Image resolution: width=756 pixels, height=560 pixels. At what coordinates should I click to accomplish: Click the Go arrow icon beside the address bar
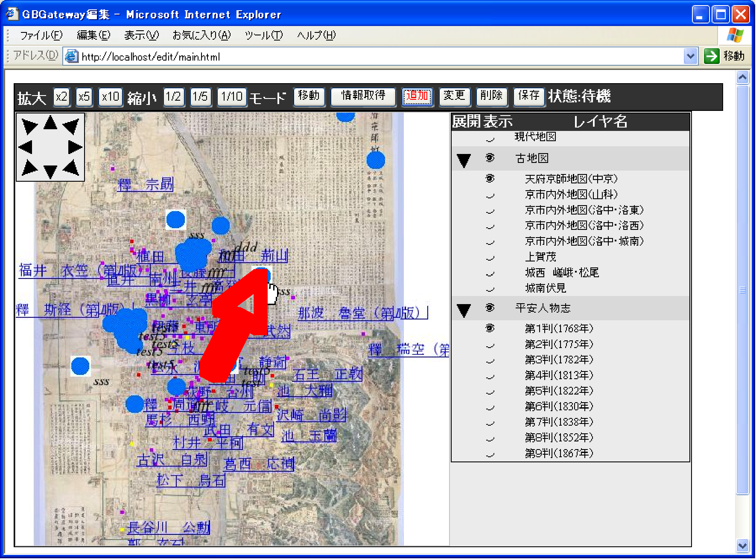pyautogui.click(x=712, y=56)
